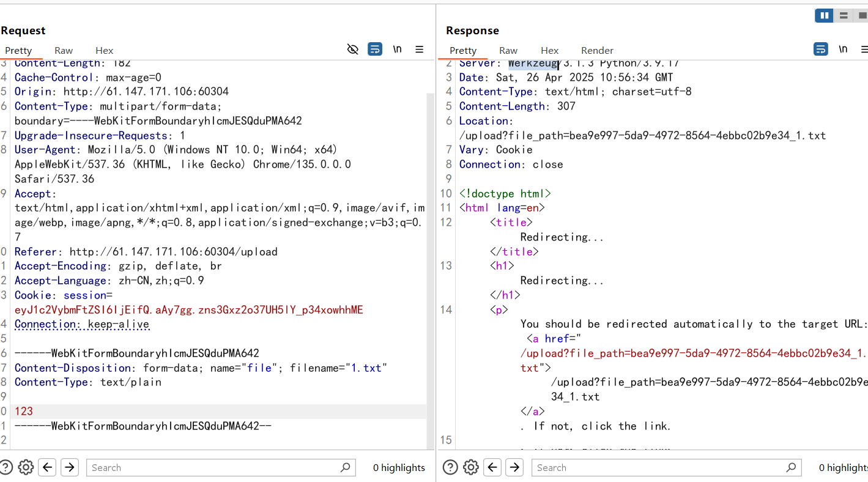
Task: Click the Referer header URL
Action: (174, 251)
